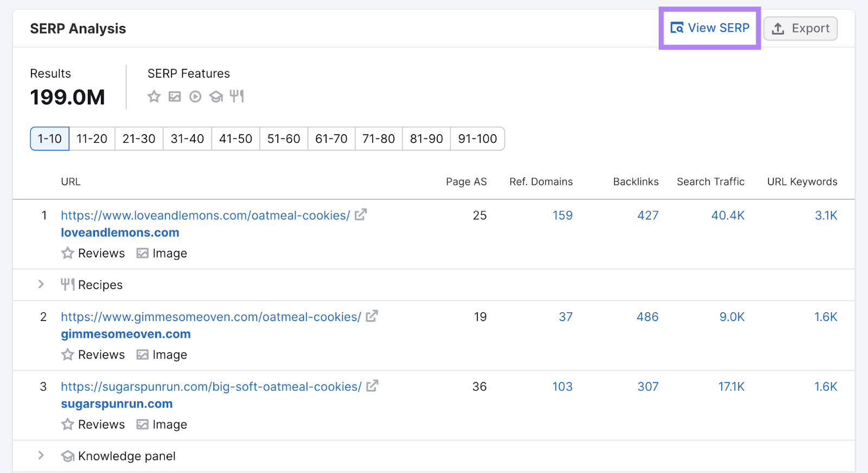This screenshot has height=473, width=868.
Task: Click the reviews star icon under SERP Features
Action: coord(154,97)
